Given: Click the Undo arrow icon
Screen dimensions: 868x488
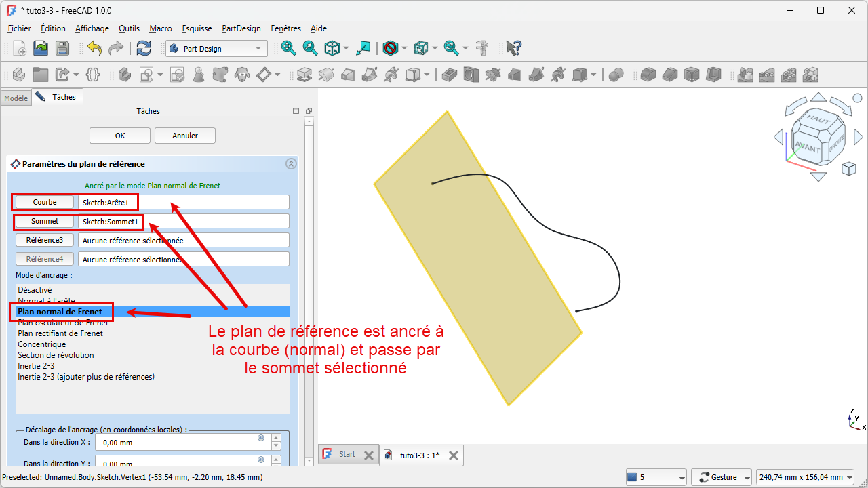Looking at the screenshot, I should point(94,48).
